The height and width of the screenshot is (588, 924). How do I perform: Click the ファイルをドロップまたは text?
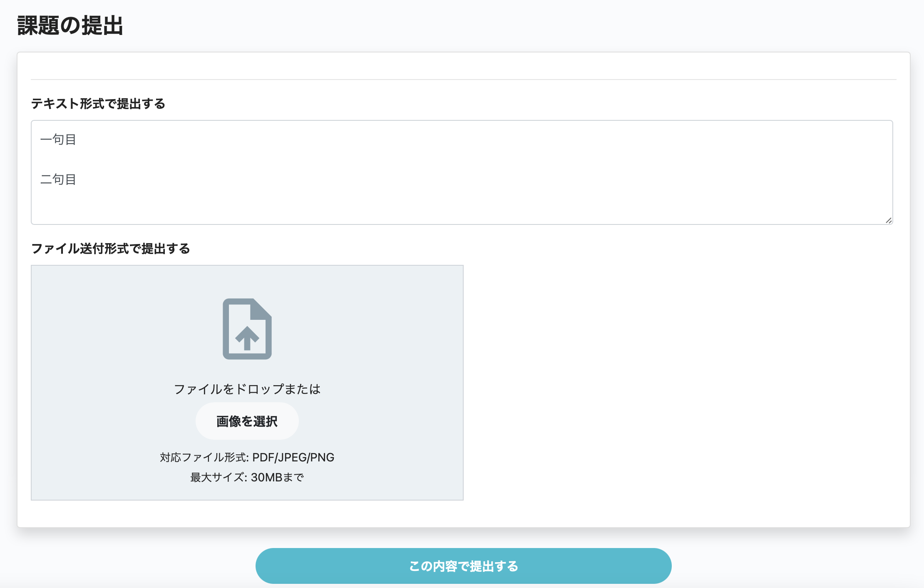247,389
